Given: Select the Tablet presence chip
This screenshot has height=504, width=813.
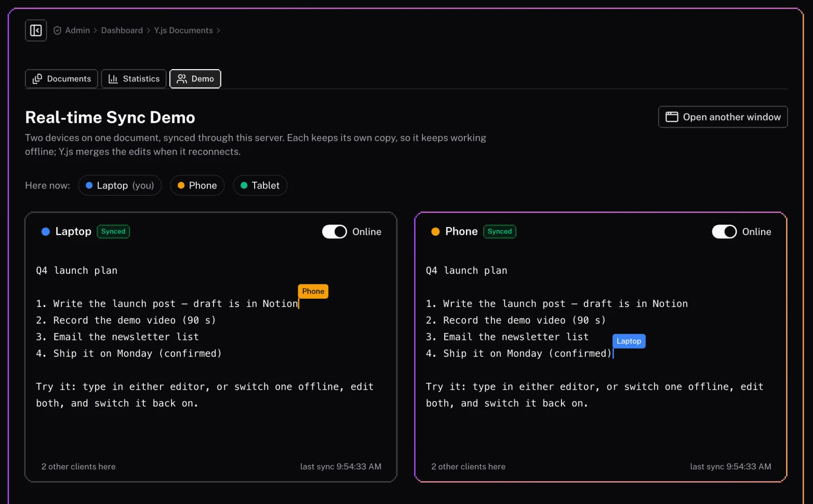Looking at the screenshot, I should (x=260, y=185).
